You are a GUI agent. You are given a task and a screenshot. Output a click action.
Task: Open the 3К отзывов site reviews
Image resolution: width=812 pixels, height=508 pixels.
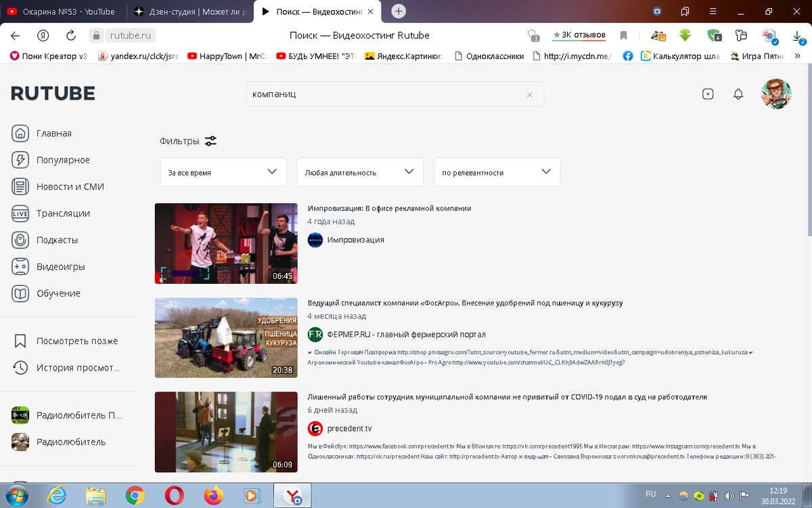tap(579, 35)
